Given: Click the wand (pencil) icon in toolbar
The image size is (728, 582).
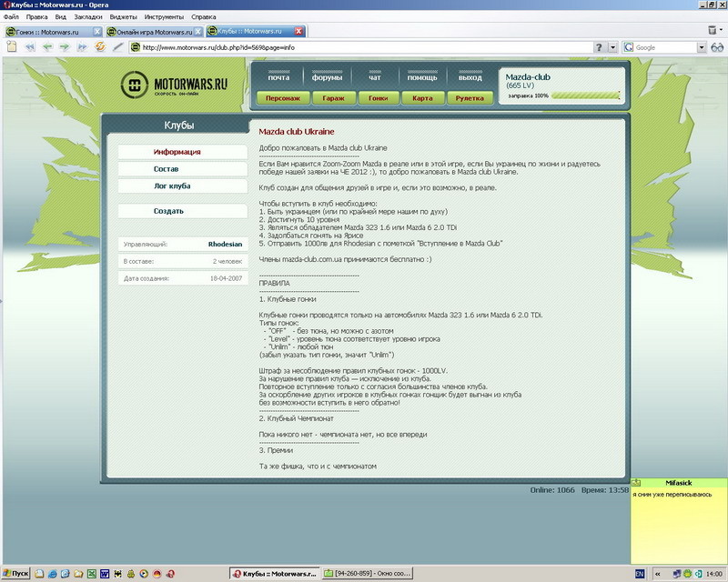Looking at the screenshot, I should coord(118,47).
